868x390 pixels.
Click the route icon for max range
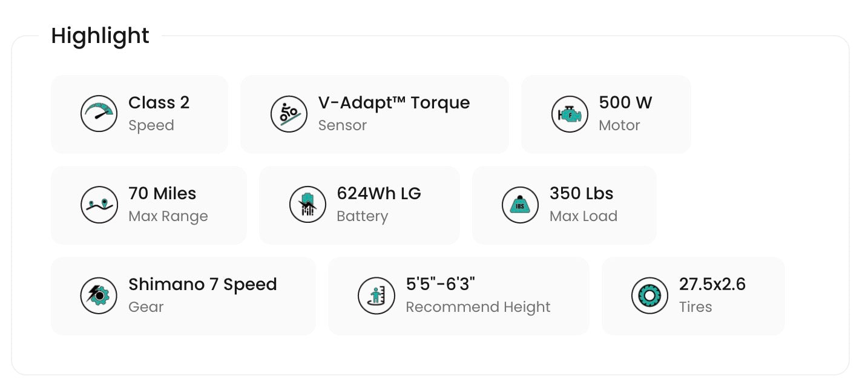(x=99, y=205)
